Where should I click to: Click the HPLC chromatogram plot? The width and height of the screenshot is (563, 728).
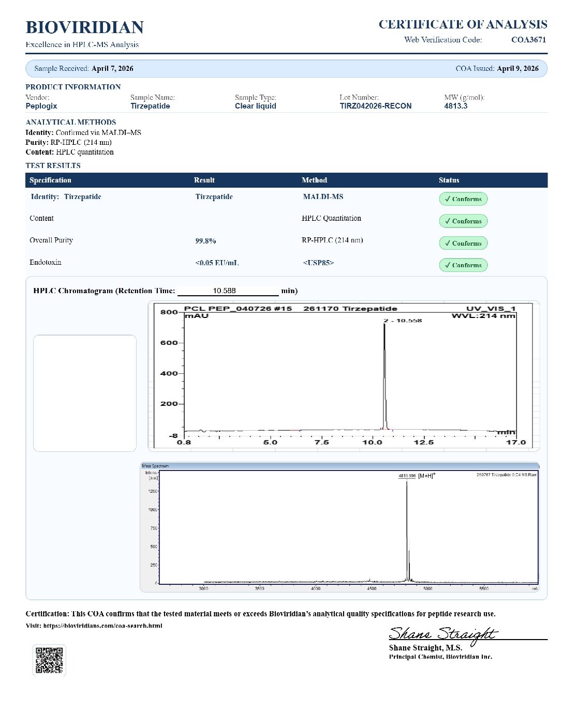[x=344, y=376]
